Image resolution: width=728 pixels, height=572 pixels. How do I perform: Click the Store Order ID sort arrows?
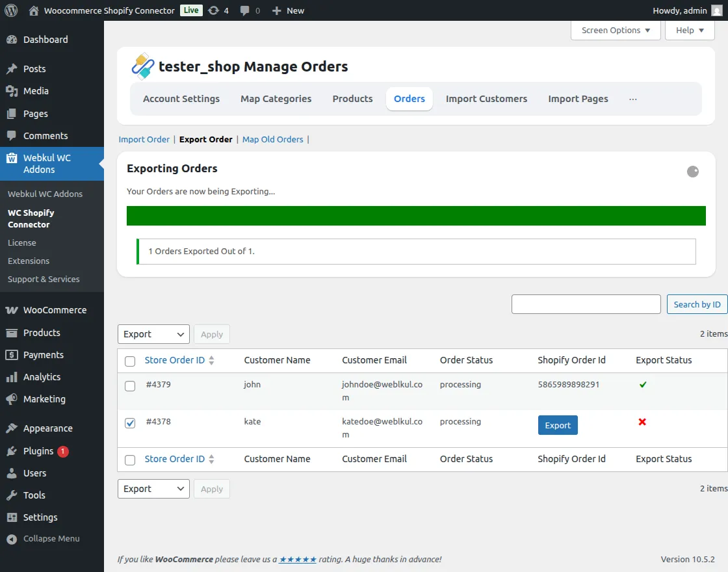coord(211,360)
